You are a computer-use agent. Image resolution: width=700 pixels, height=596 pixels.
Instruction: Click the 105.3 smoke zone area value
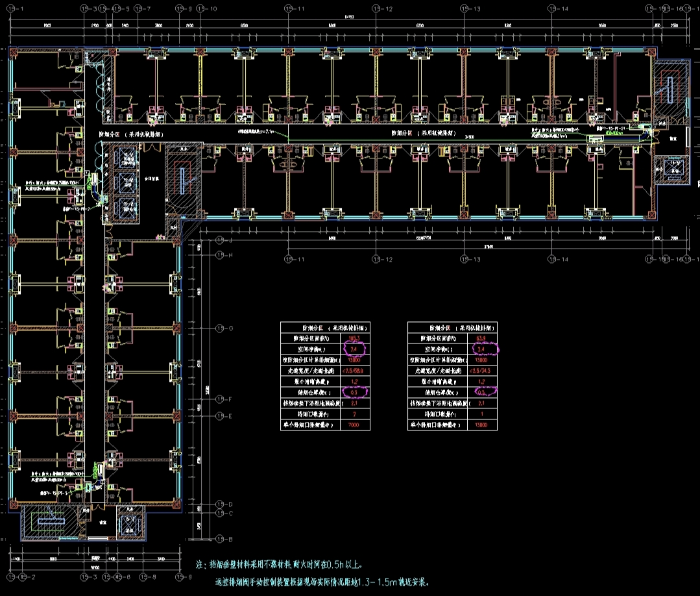353,338
